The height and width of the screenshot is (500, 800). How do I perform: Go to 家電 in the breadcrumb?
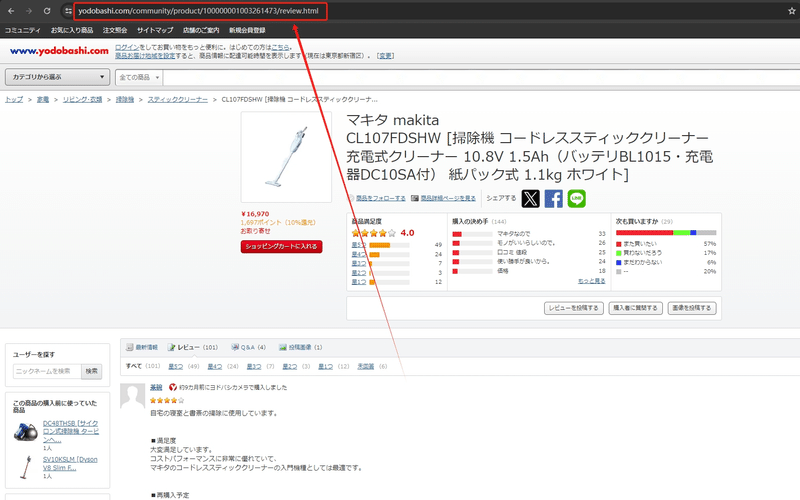click(43, 99)
